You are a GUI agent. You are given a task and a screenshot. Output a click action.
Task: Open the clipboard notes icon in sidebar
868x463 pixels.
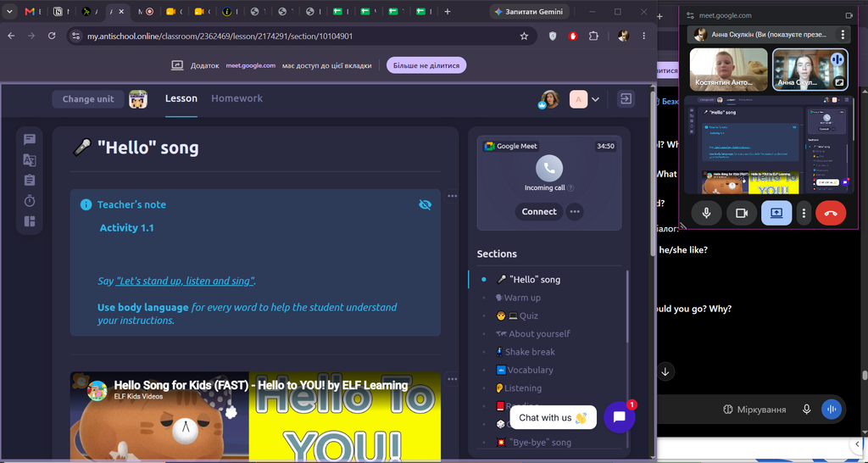(30, 181)
